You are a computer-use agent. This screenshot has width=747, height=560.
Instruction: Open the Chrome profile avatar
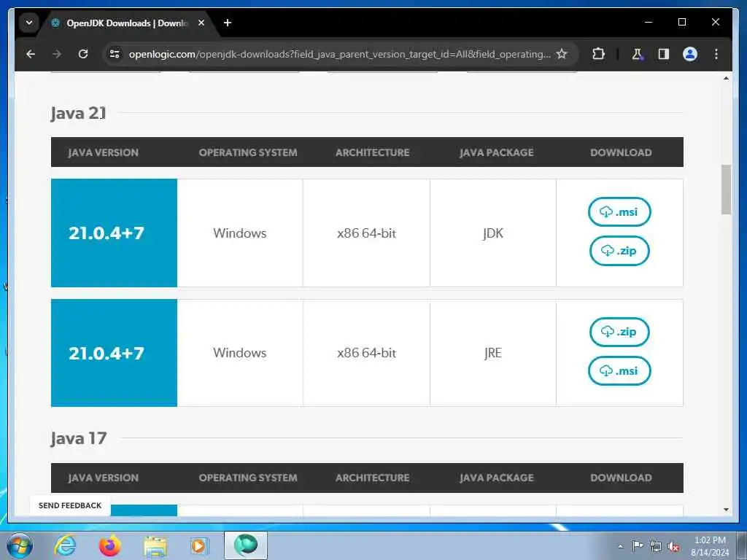point(690,54)
